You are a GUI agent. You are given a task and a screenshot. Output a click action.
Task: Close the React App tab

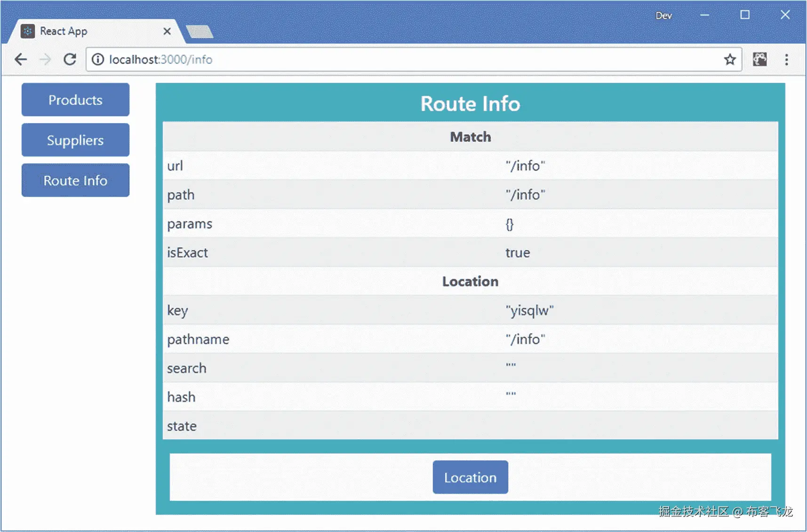[167, 31]
